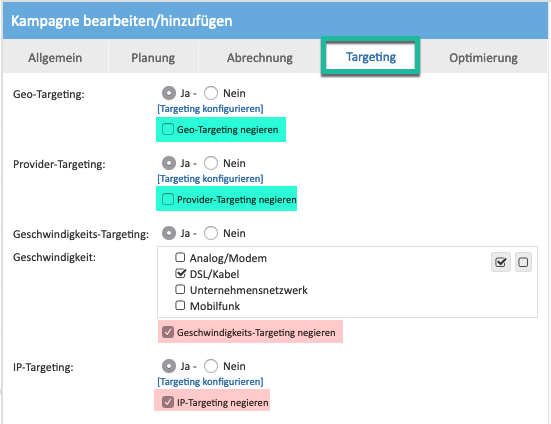Check Provider-Targeting negieren
The image size is (551, 424).
(x=168, y=199)
